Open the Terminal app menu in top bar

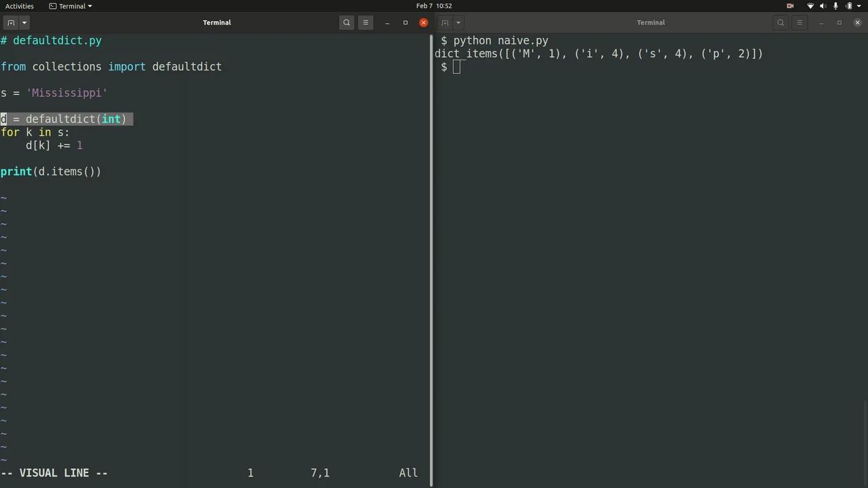(71, 6)
